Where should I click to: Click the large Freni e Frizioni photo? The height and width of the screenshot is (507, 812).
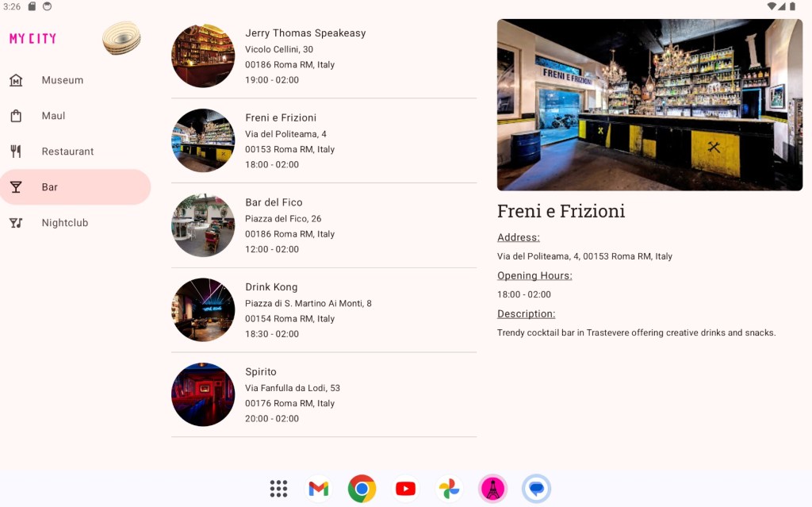click(x=649, y=105)
